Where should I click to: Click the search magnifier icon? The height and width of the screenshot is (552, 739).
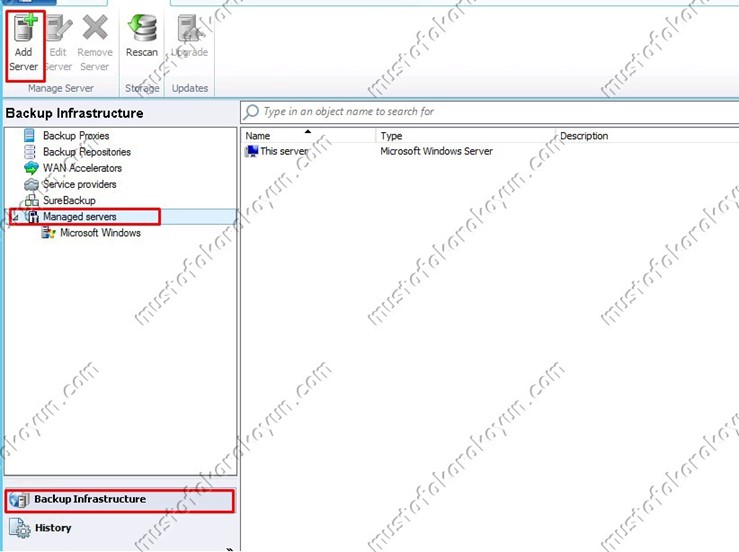click(251, 112)
